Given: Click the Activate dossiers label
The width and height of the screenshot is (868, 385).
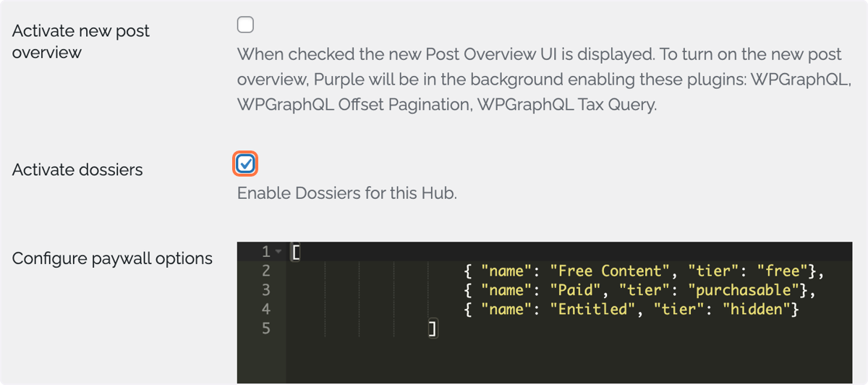Looking at the screenshot, I should click(77, 170).
